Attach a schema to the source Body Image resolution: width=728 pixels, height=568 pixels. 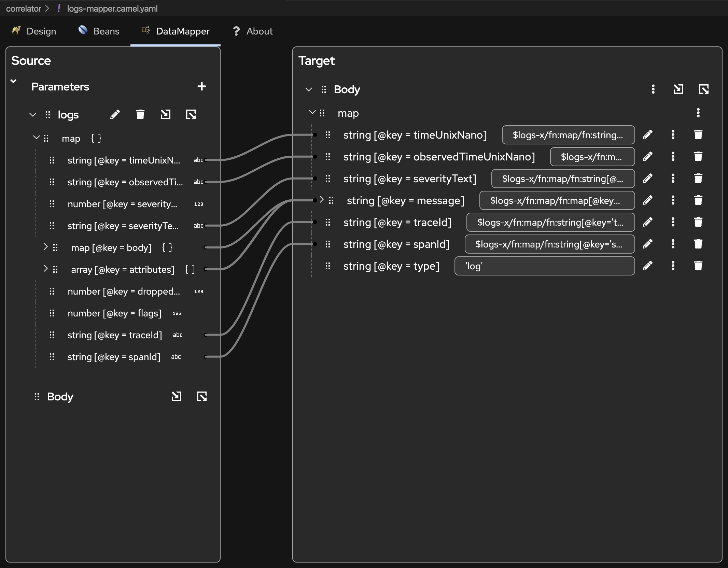pos(177,396)
